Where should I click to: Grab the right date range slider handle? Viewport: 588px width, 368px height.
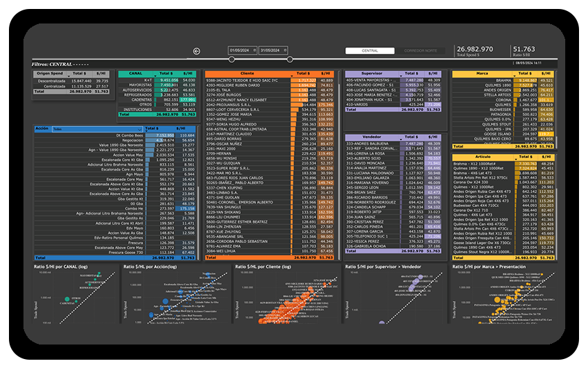click(290, 59)
